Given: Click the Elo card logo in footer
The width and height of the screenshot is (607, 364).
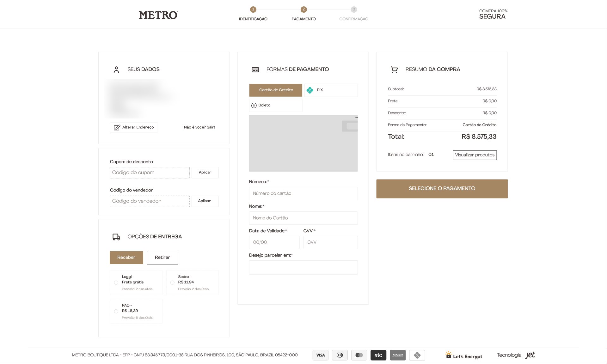Looking at the screenshot, I should (x=378, y=355).
